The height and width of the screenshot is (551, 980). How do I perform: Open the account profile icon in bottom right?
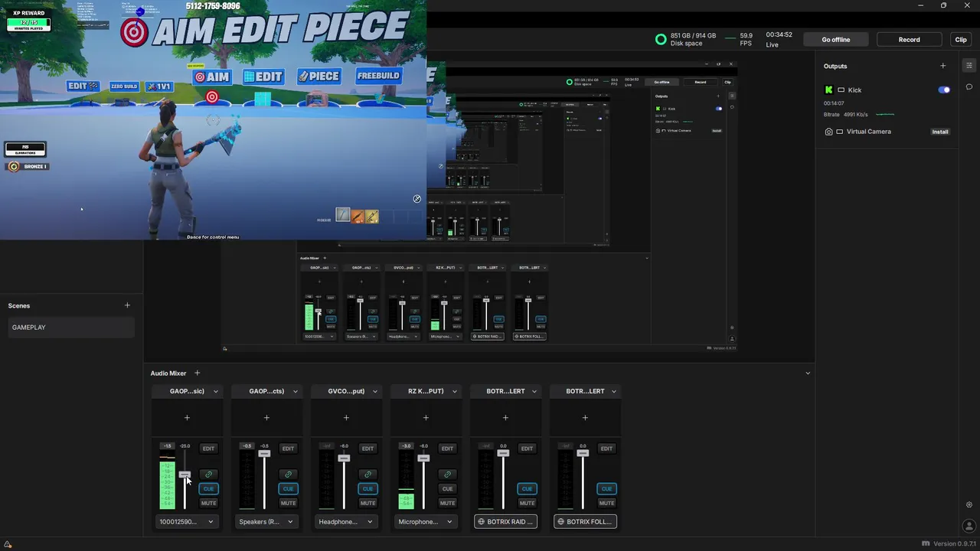[x=969, y=526]
